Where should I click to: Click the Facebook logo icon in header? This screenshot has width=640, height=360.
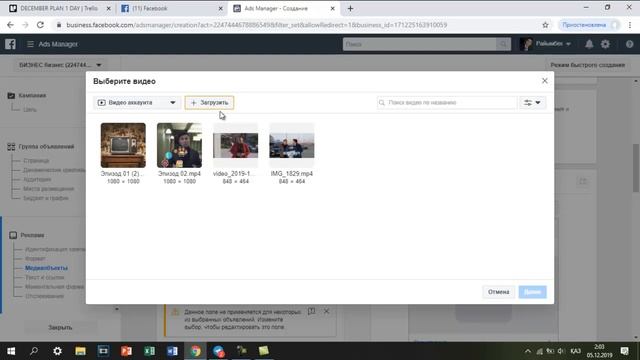pos(10,44)
